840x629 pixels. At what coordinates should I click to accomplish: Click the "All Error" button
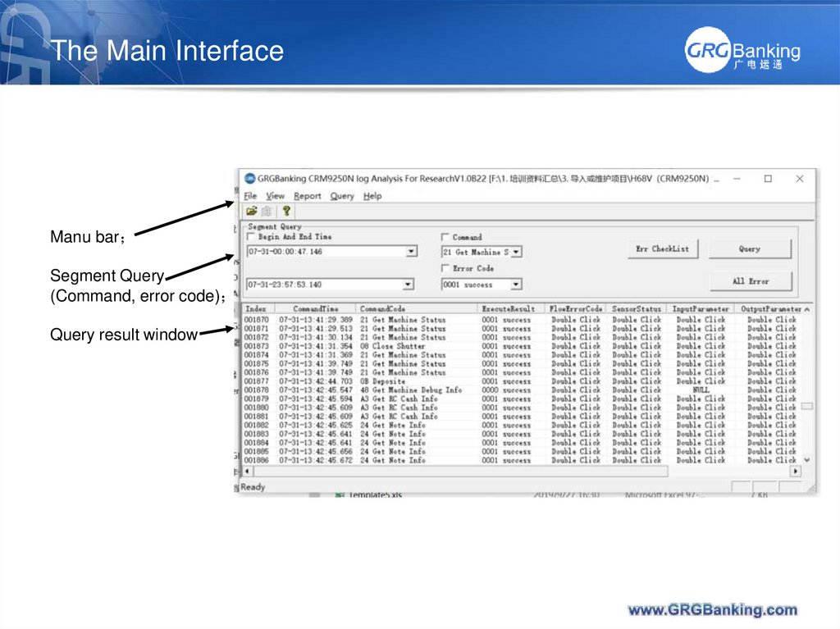pyautogui.click(x=751, y=280)
